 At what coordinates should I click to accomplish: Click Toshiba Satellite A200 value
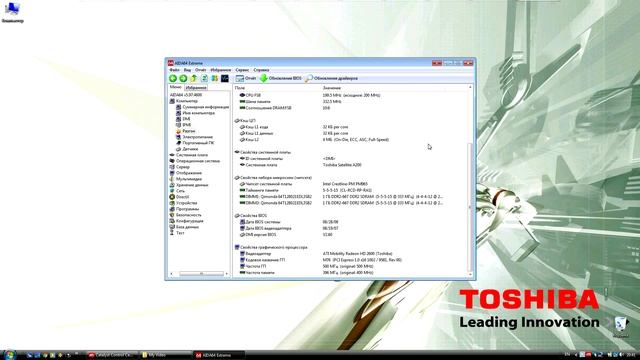point(342,165)
